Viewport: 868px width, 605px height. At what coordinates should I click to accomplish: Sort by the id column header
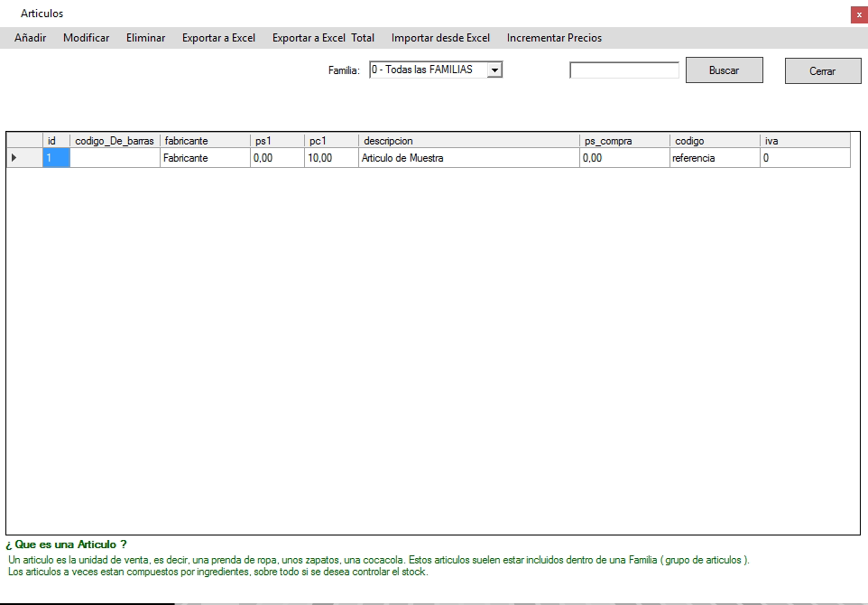click(57, 141)
